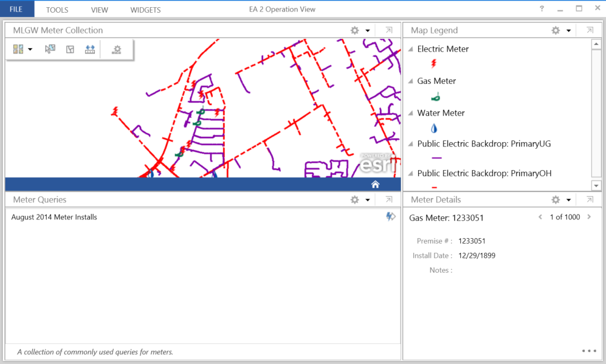The image size is (606, 364).
Task: Pop out the MLGW Meter Collection panel
Action: point(389,30)
